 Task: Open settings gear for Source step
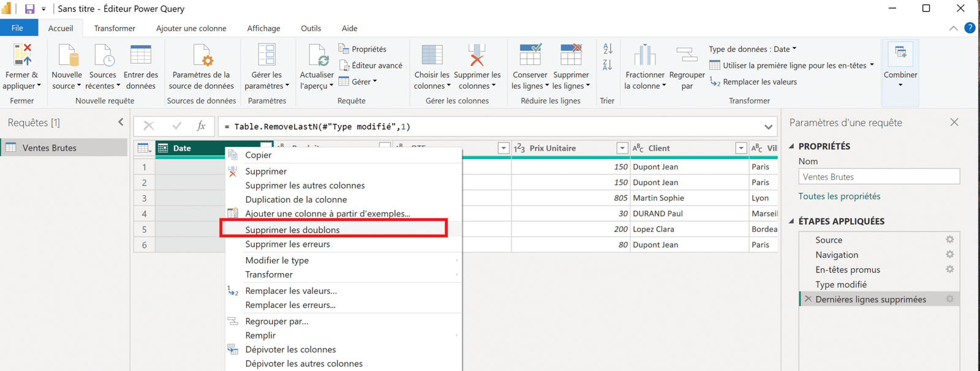949,239
